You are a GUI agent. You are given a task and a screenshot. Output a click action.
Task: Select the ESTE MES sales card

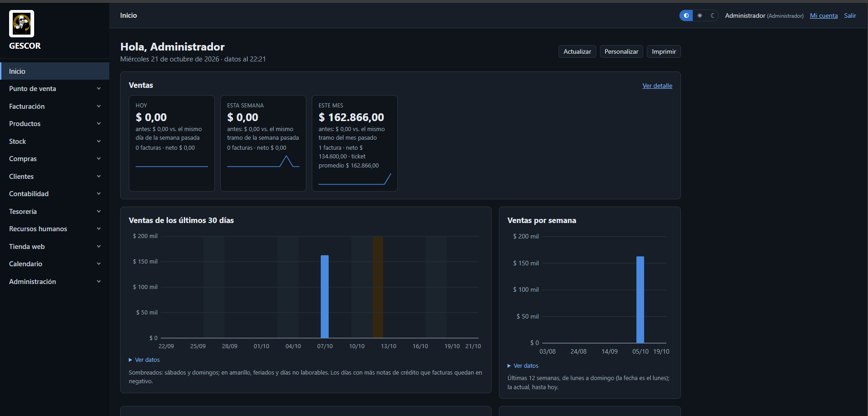coord(355,143)
